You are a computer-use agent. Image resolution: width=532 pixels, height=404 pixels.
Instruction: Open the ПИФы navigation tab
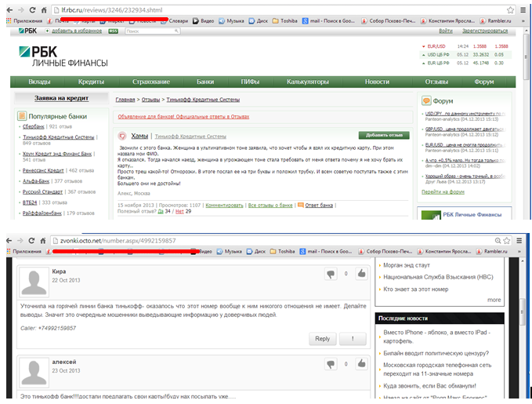point(250,82)
